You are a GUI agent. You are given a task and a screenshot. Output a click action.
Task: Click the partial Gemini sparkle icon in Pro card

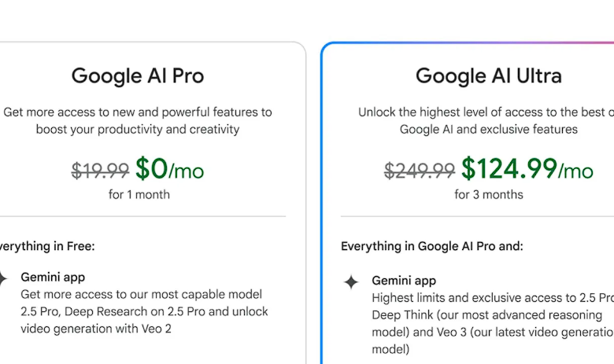pyautogui.click(x=2, y=278)
